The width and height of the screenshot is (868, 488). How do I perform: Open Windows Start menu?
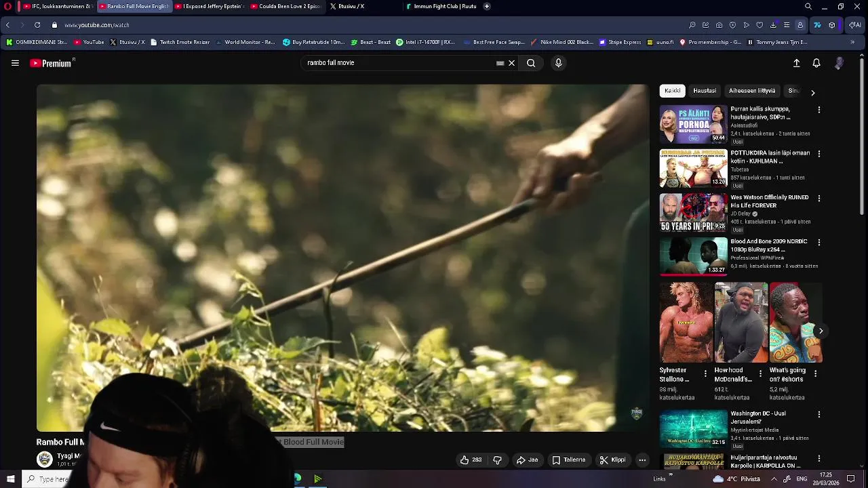pyautogui.click(x=10, y=479)
